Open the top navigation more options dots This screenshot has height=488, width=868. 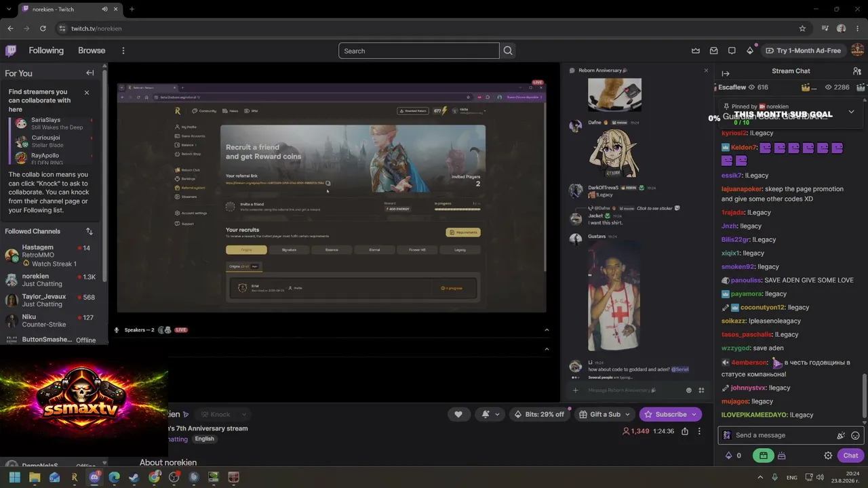123,51
